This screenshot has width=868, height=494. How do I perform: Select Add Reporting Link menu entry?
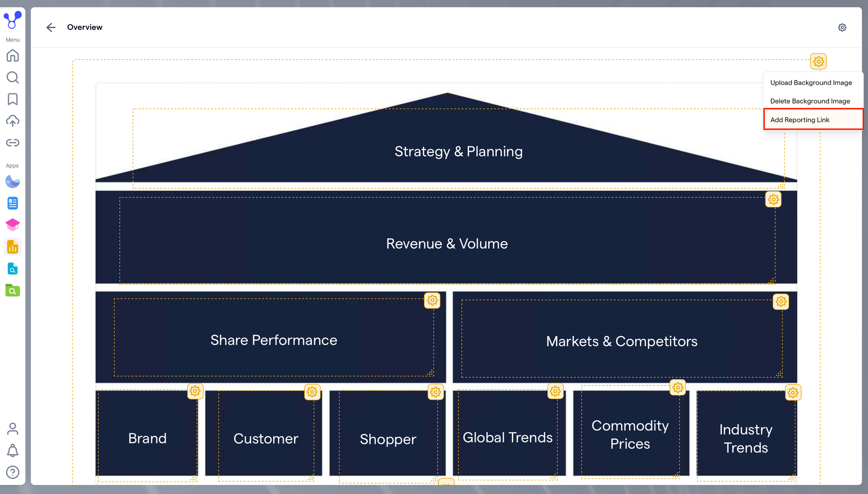pos(813,120)
